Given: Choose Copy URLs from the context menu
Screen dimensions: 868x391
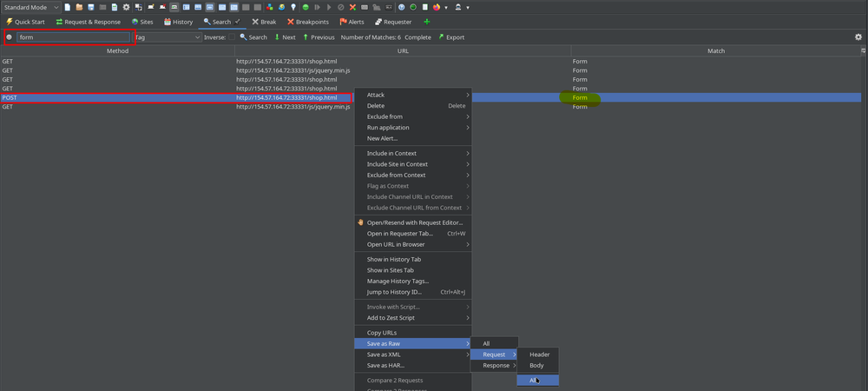Looking at the screenshot, I should pos(412,333).
